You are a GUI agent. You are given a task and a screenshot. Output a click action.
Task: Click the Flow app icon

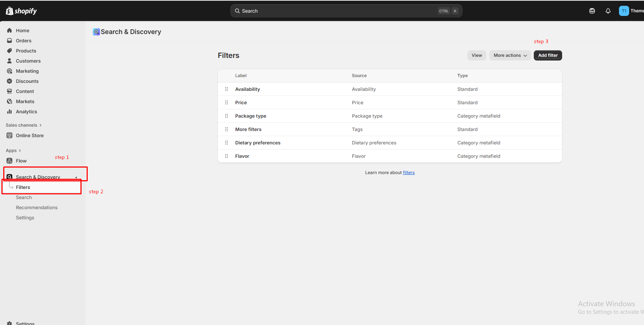pos(9,161)
